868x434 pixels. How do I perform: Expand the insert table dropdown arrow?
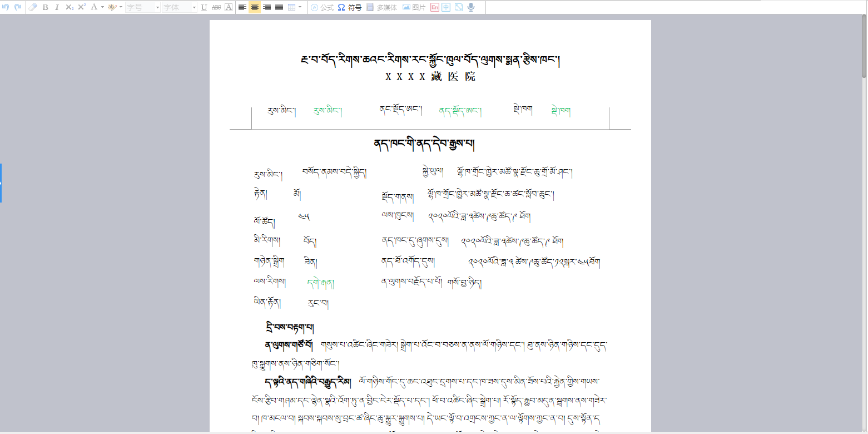click(300, 7)
